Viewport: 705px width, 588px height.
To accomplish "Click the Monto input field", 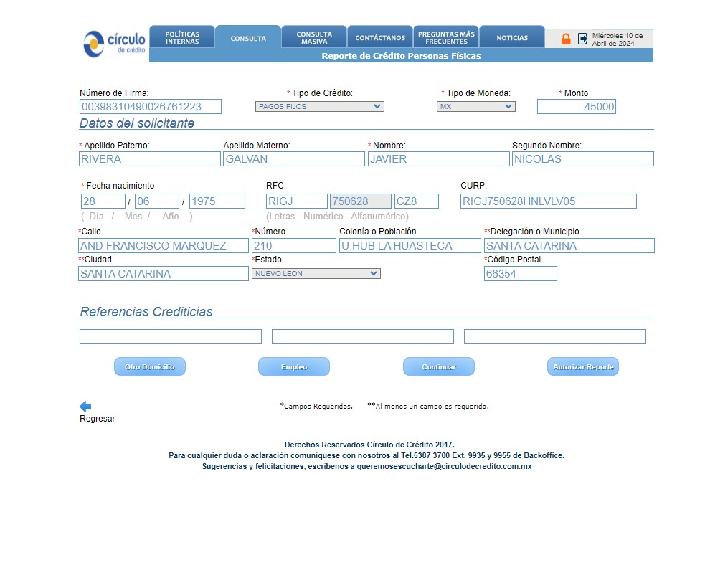I will (x=576, y=107).
